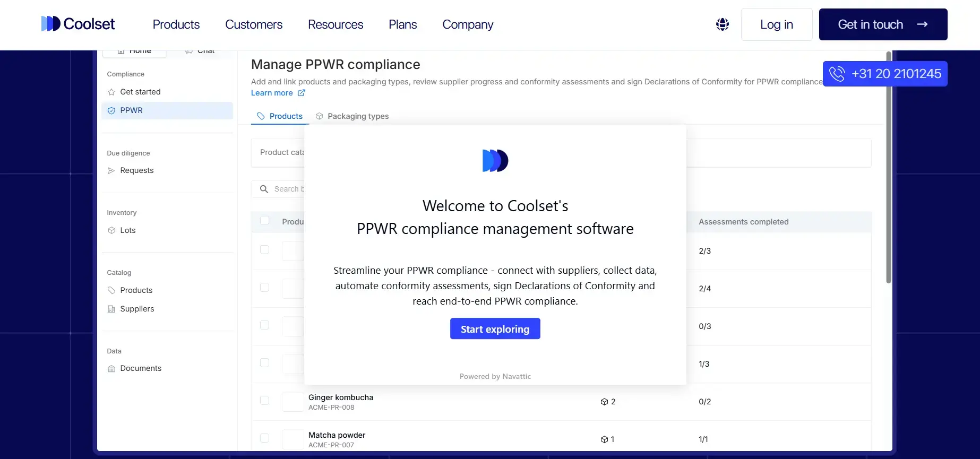This screenshot has width=980, height=459.
Task: Toggle the select-all checkbox in table header
Action: pyautogui.click(x=264, y=221)
